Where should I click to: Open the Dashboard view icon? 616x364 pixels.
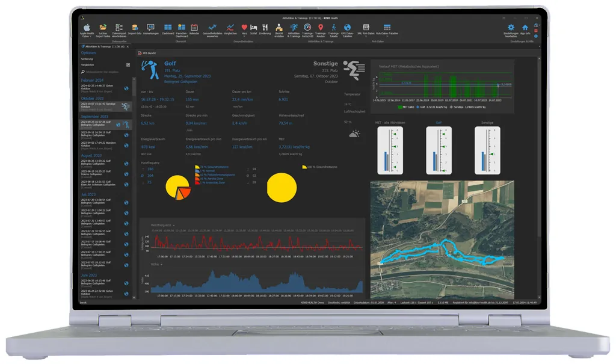coord(168,28)
